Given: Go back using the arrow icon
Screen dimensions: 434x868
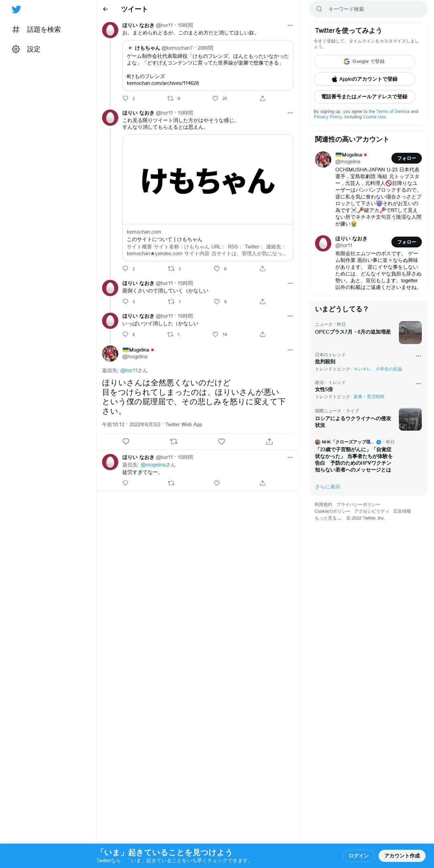Looking at the screenshot, I should coord(105,9).
